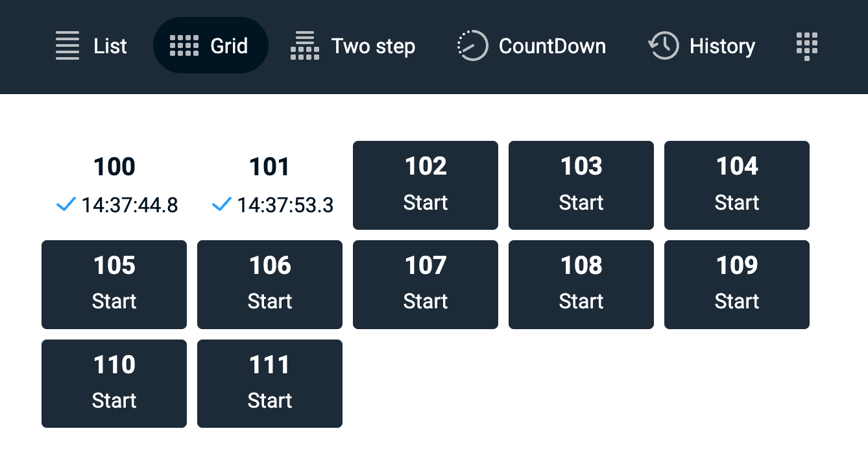Screen dimensions: 868x470
Task: Click the blue checkmark for bib 101
Action: pyautogui.click(x=222, y=205)
